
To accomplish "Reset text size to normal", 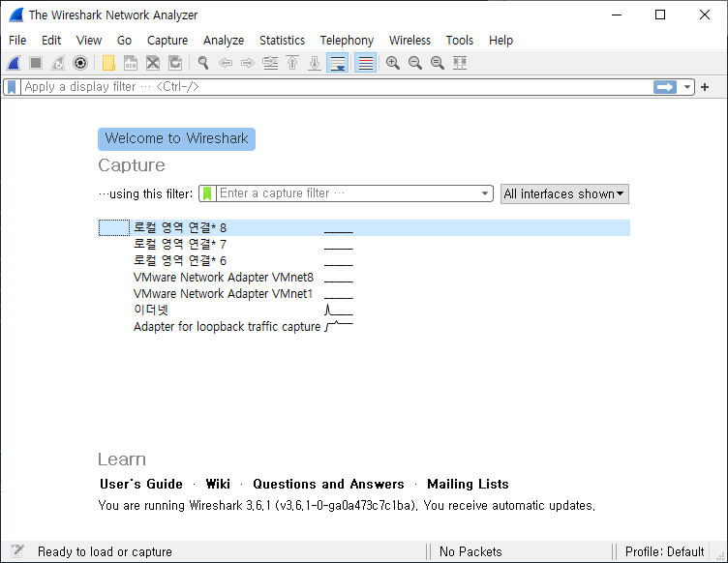I will (438, 63).
